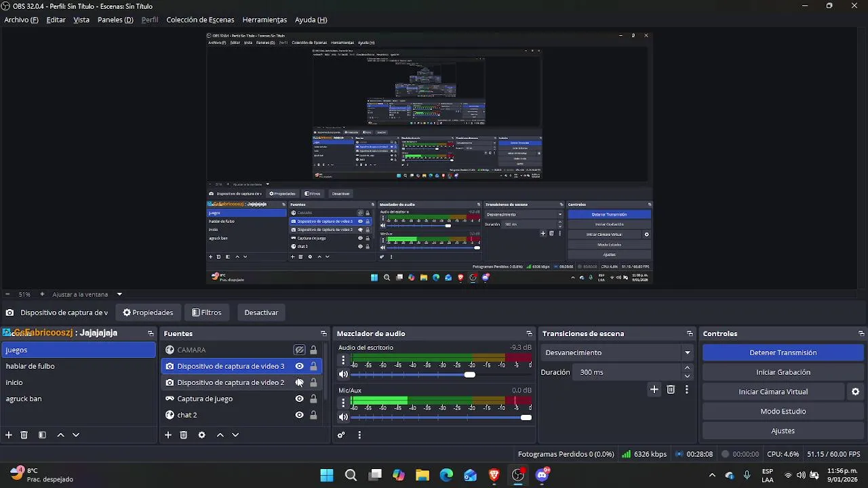Click the Duración 300 ms field
The height and width of the screenshot is (488, 868).
pyautogui.click(x=627, y=372)
